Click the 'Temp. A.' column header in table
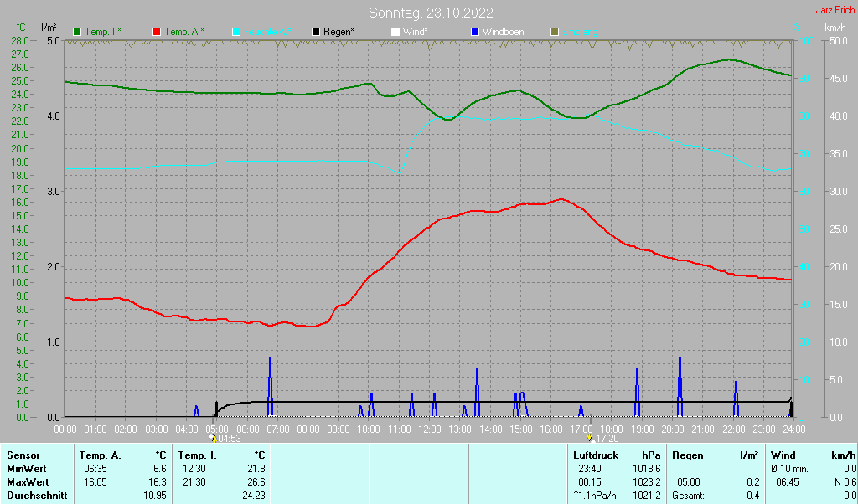This screenshot has width=858, height=504. tap(101, 455)
